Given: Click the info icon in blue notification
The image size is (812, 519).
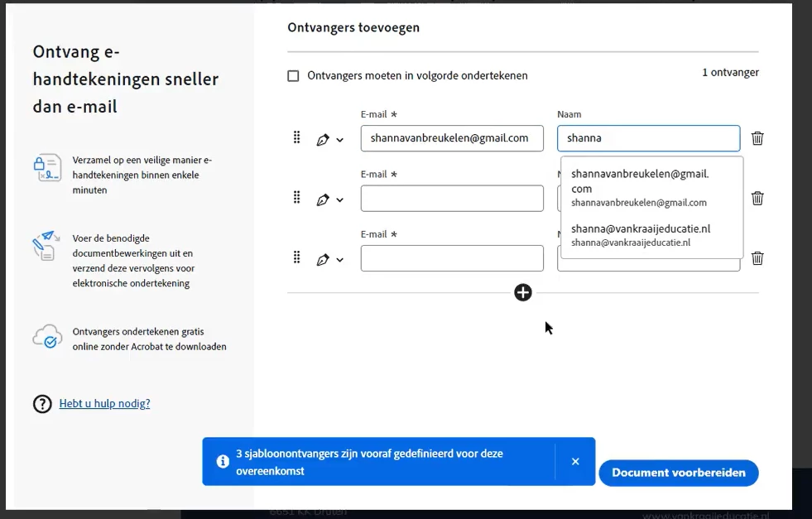Looking at the screenshot, I should pos(223,461).
